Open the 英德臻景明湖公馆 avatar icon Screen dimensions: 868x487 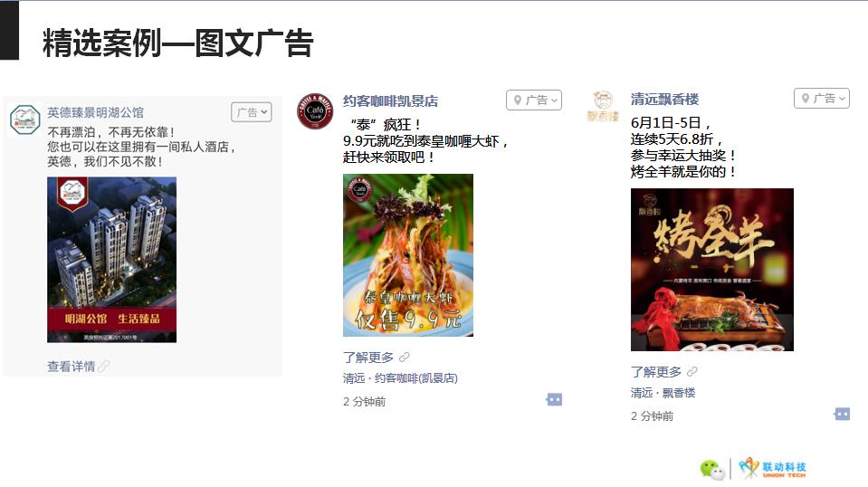point(25,119)
